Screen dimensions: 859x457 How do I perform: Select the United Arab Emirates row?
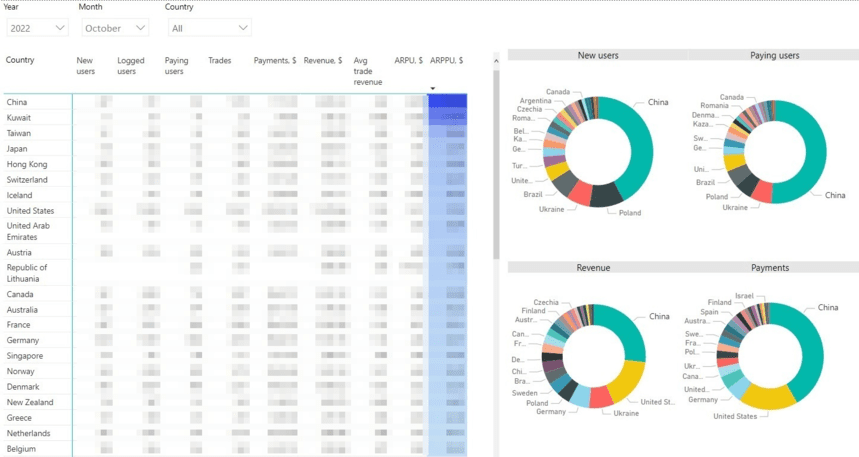[27, 231]
